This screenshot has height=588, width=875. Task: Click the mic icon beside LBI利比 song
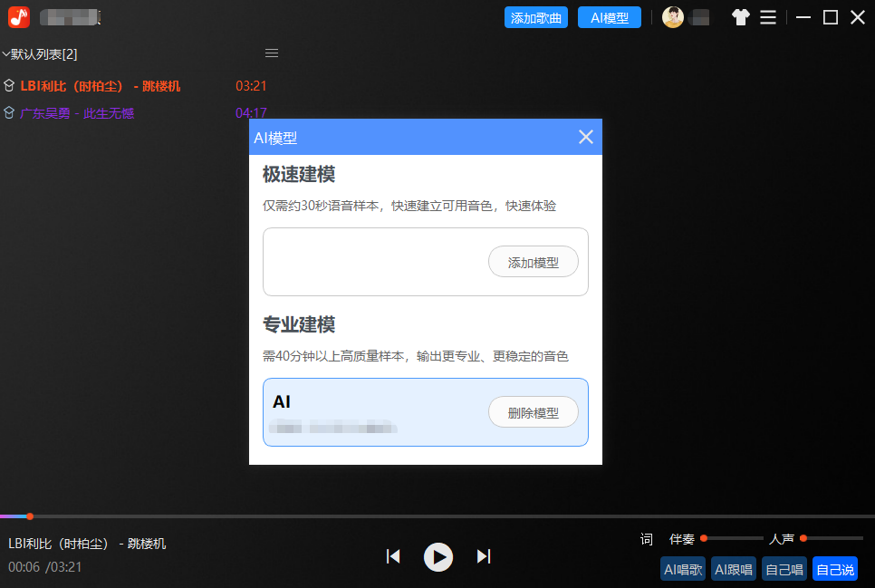[9, 86]
